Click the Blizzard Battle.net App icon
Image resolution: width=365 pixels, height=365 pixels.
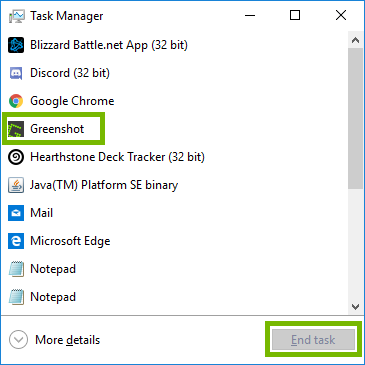pyautogui.click(x=16, y=45)
